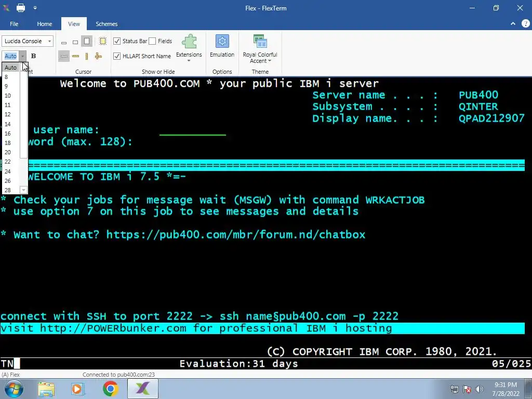Click the user name input field
Image resolution: width=532 pixels, height=399 pixels.
pyautogui.click(x=192, y=130)
